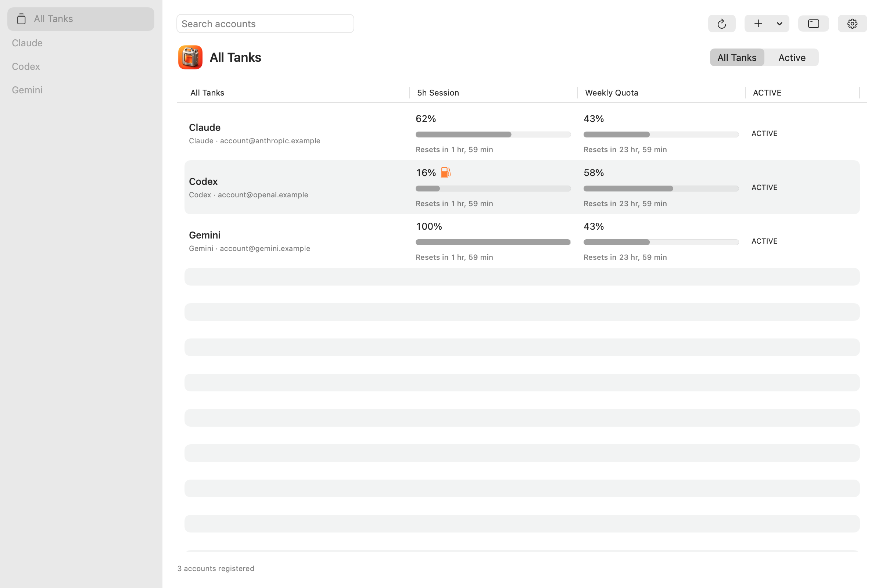Click Codex's session reset time text
Image resolution: width=882 pixels, height=588 pixels.
click(x=454, y=204)
